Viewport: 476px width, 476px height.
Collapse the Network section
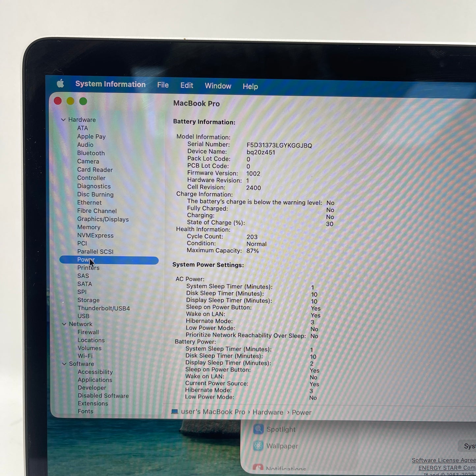coord(64,324)
